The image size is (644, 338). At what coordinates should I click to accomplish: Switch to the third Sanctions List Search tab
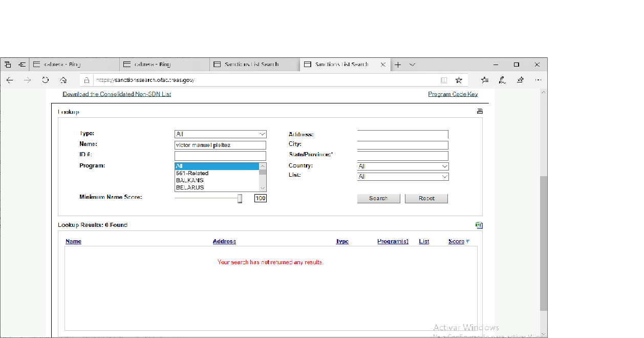(254, 65)
